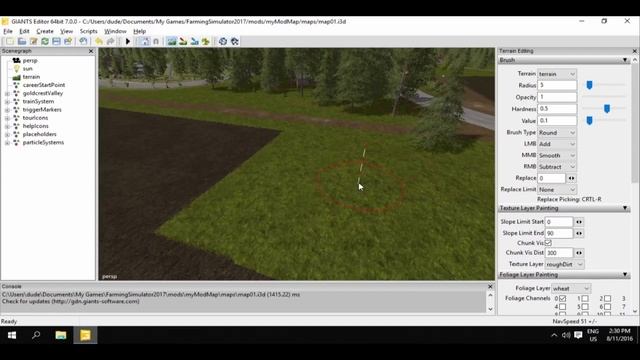Image resolution: width=640 pixels, height=360 pixels.
Task: Click the Chunk Vis Dist arrows button
Action: pos(579,253)
